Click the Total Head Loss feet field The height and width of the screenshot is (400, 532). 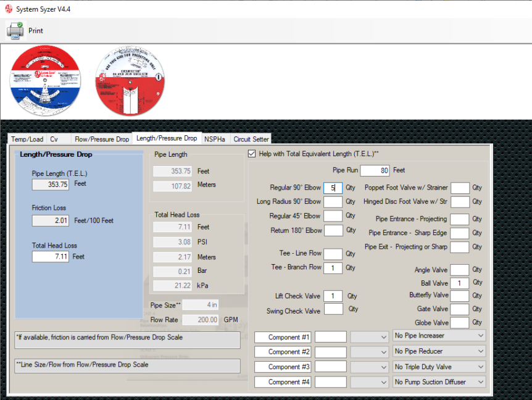[x=51, y=257]
